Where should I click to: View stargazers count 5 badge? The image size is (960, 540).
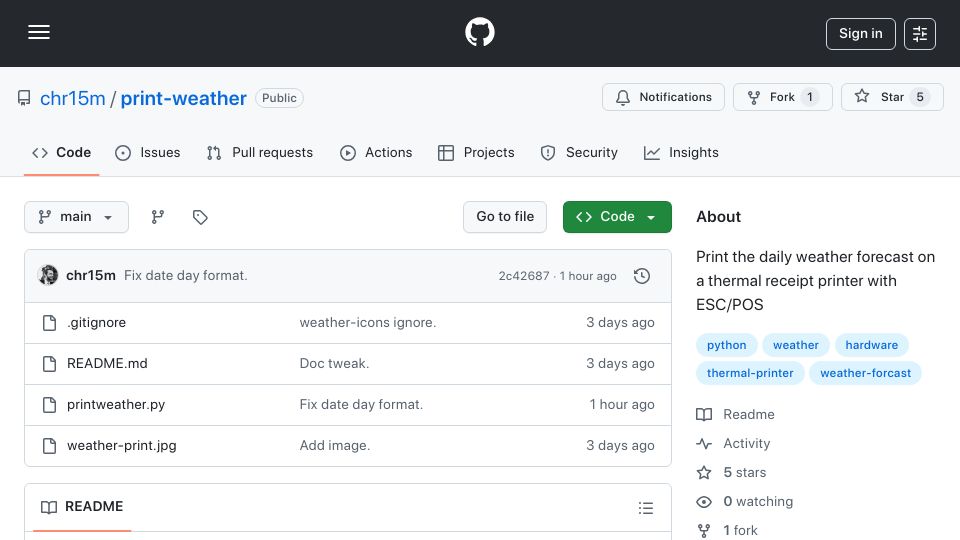920,97
